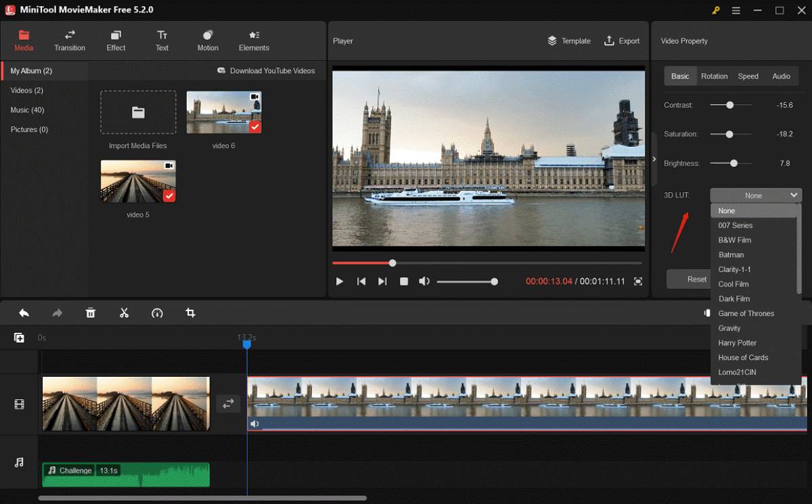Screen dimensions: 812x504
Task: Select the Challenge audio clip
Action: 126,474
